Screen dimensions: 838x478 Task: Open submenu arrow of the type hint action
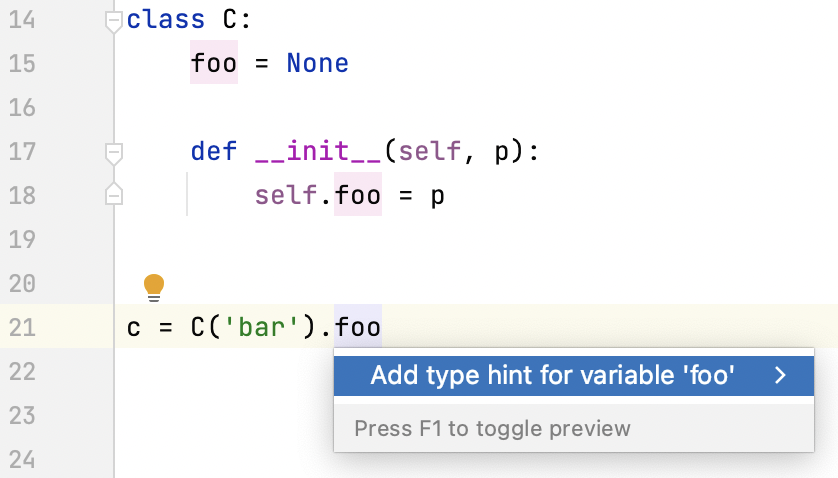(x=781, y=376)
